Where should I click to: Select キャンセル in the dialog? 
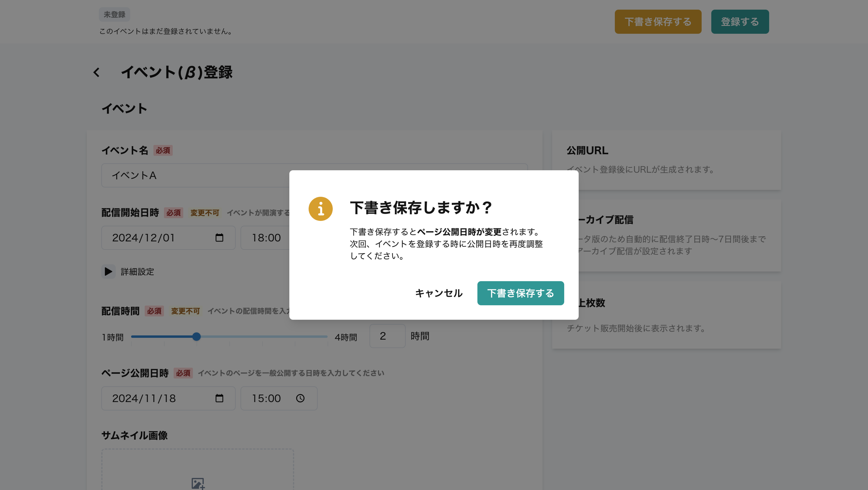(439, 293)
